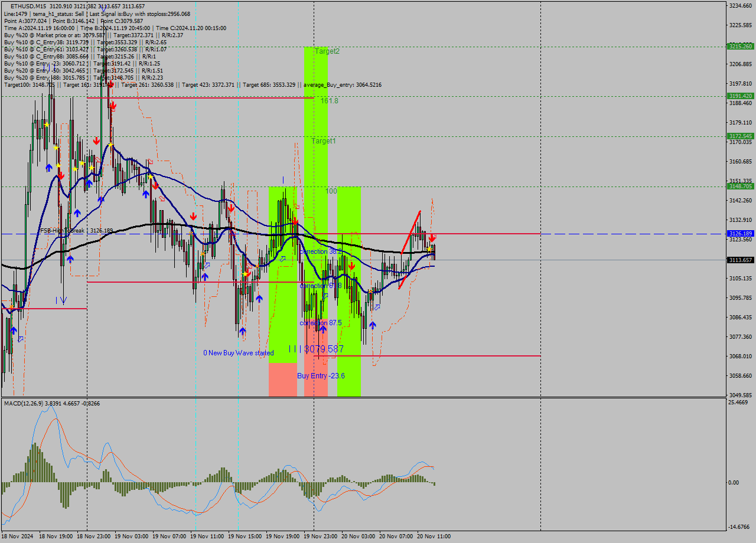Select the 19 Nov 07:00 time label
Screen dimensions: 756x543
(170, 537)
